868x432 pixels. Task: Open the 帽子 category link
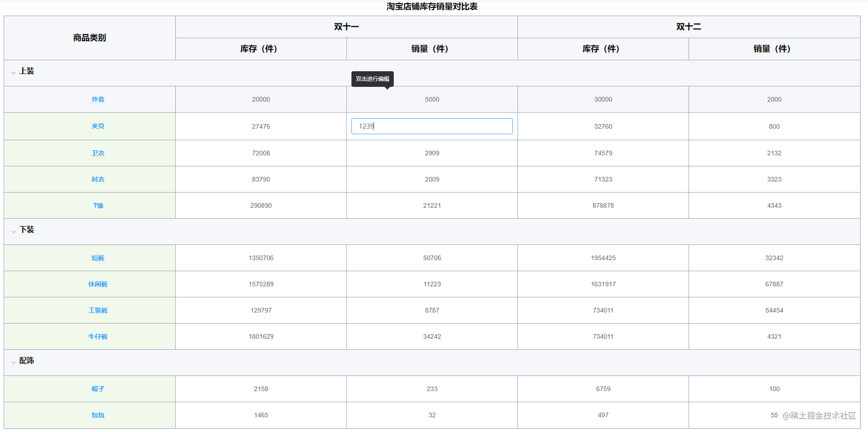(x=98, y=389)
